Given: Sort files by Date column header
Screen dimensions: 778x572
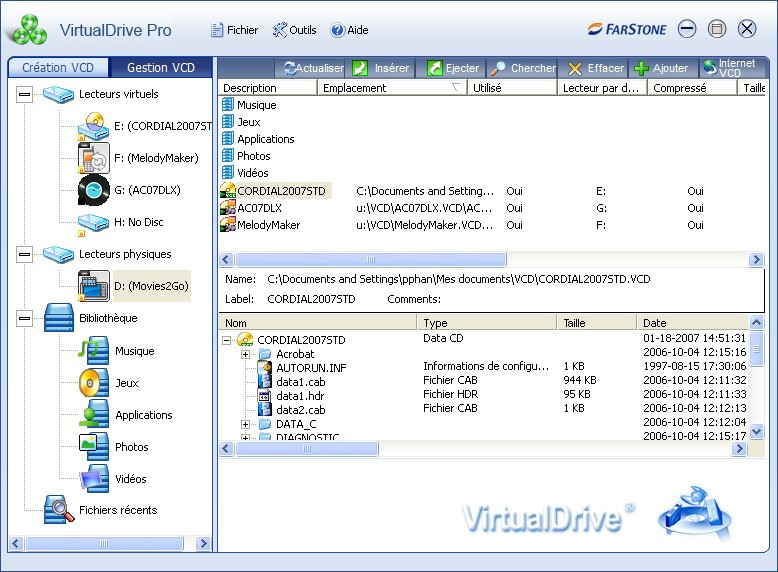Looking at the screenshot, I should click(693, 323).
